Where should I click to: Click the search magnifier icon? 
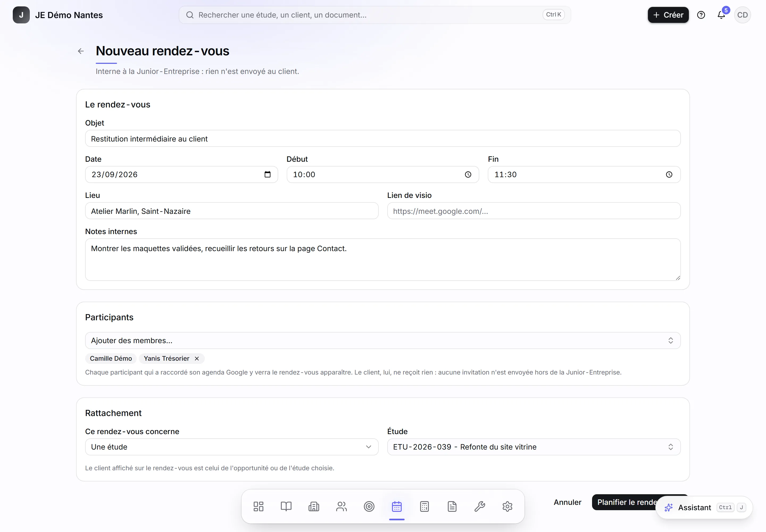(x=190, y=15)
